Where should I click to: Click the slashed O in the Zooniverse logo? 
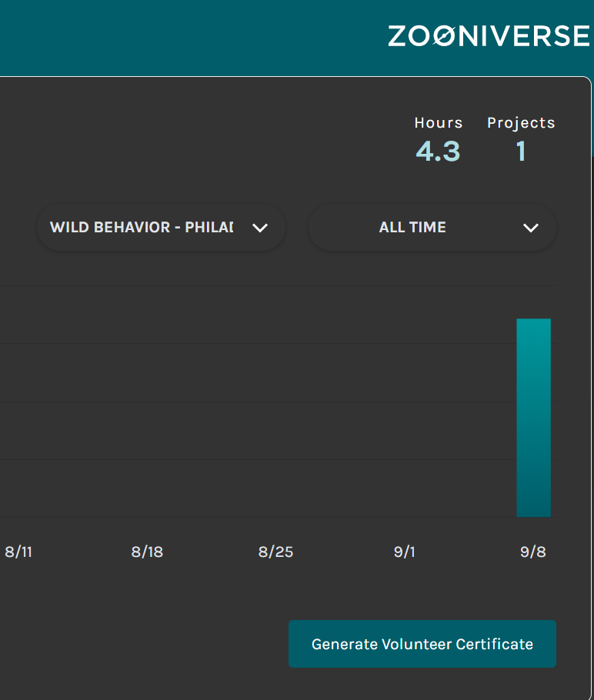pos(442,36)
